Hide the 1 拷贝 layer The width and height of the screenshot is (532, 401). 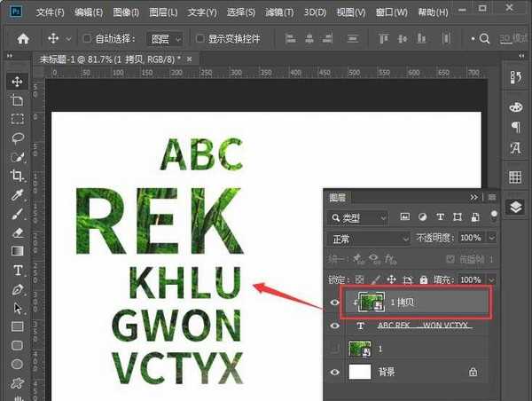click(334, 303)
